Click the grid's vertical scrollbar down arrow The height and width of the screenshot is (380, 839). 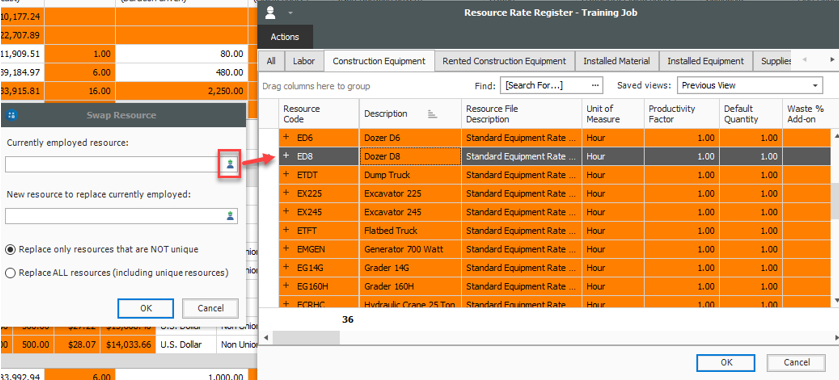click(x=835, y=300)
